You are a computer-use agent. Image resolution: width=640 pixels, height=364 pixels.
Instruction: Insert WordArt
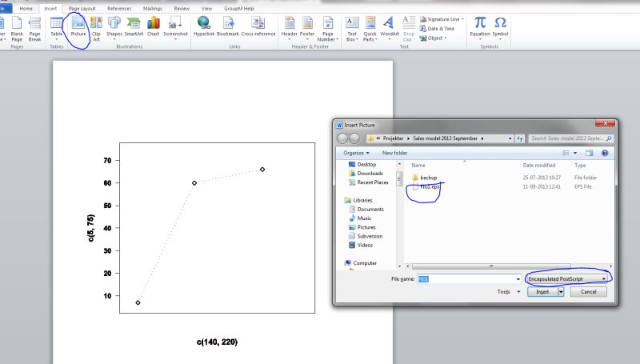[390, 28]
